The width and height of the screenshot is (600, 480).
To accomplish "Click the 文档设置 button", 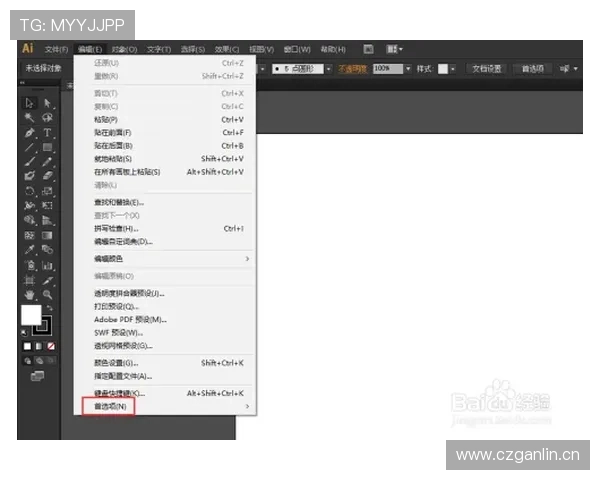I will coord(486,69).
